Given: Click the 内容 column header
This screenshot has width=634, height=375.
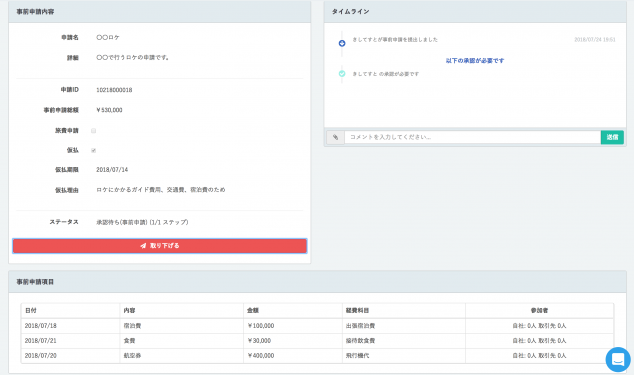Looking at the screenshot, I should (x=182, y=311).
